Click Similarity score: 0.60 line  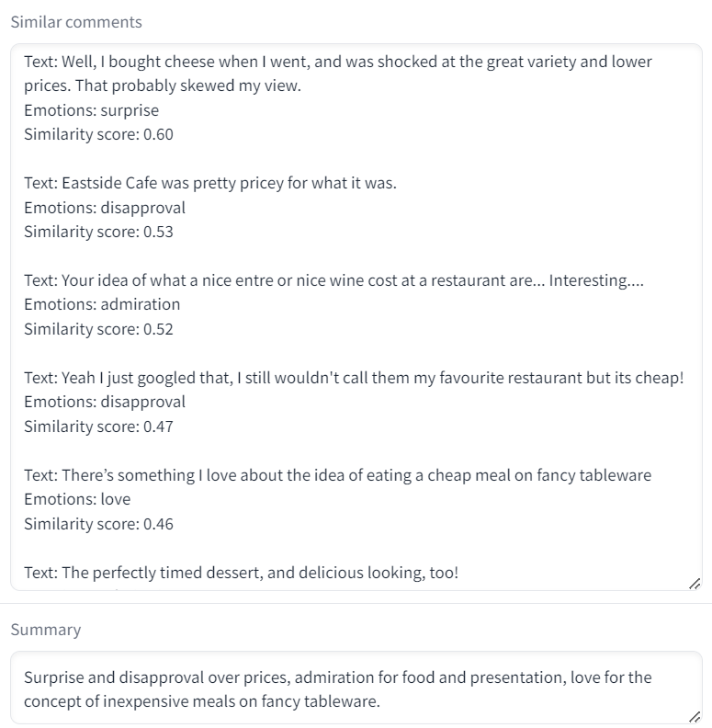coord(98,134)
